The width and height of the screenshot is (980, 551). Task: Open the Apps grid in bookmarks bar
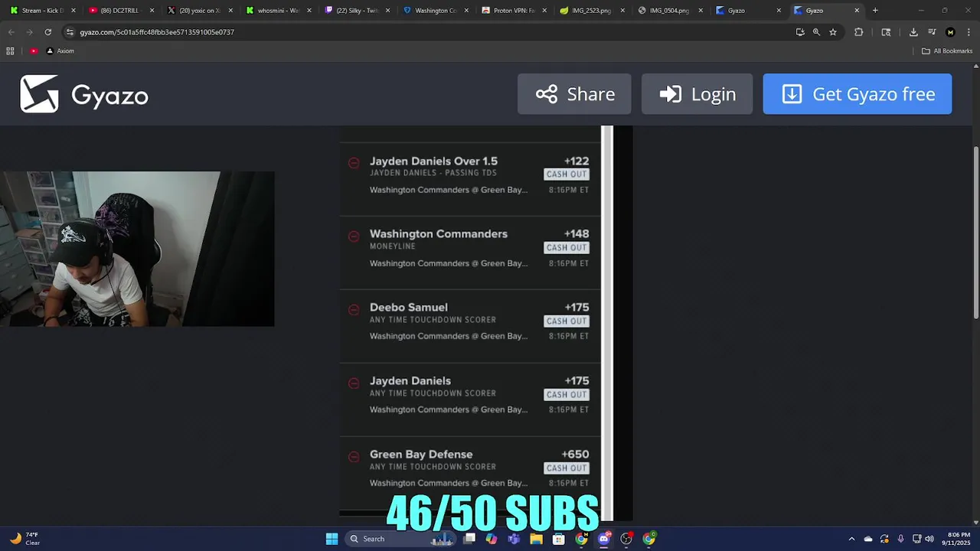pos(10,51)
